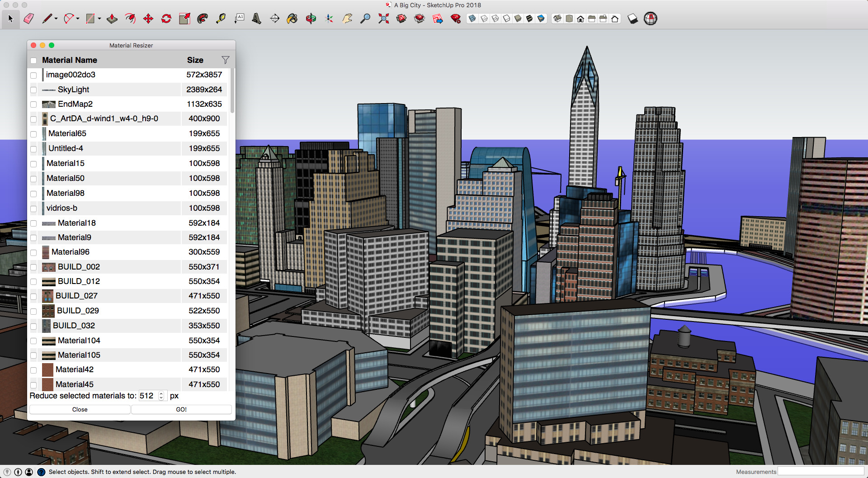Click the Material Resizer list scrollbar
Image resolution: width=868 pixels, height=478 pixels.
pos(232,90)
